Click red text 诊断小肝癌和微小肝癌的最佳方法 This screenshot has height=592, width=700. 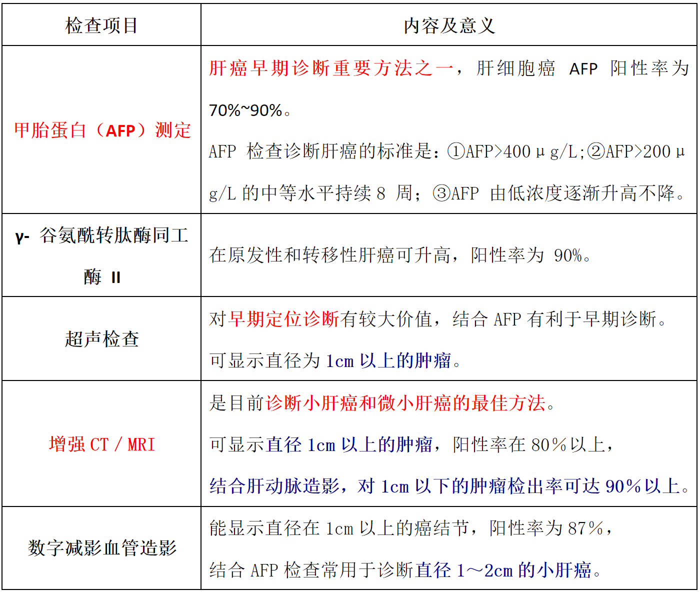405,402
